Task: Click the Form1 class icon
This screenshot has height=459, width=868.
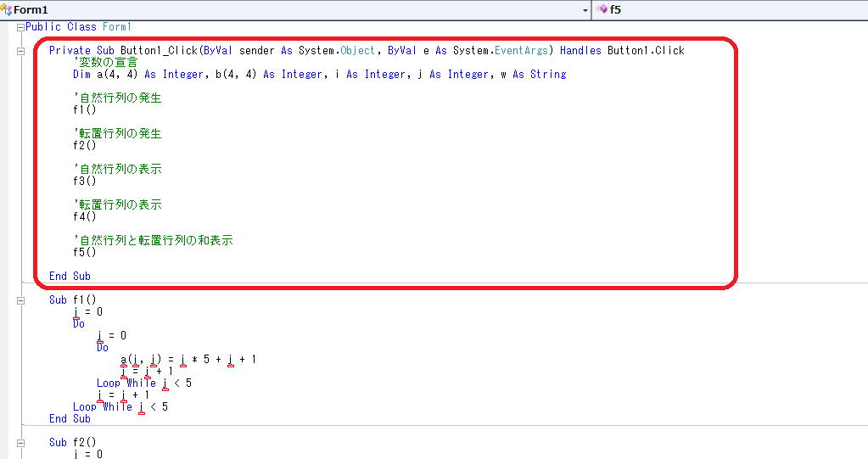Action: pyautogui.click(x=7, y=10)
